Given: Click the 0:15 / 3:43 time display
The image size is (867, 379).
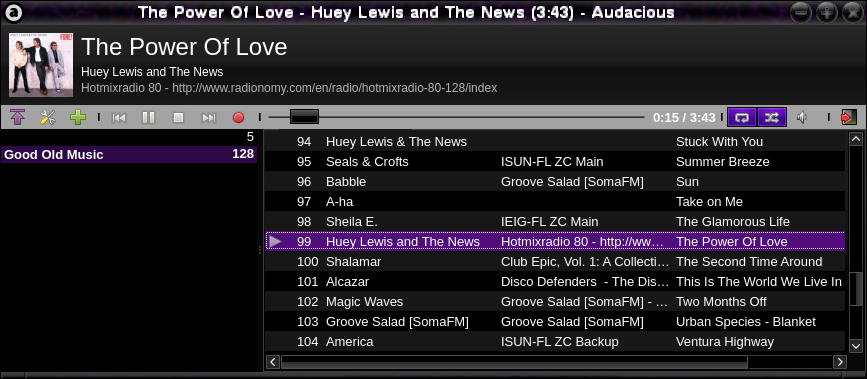Looking at the screenshot, I should point(684,117).
